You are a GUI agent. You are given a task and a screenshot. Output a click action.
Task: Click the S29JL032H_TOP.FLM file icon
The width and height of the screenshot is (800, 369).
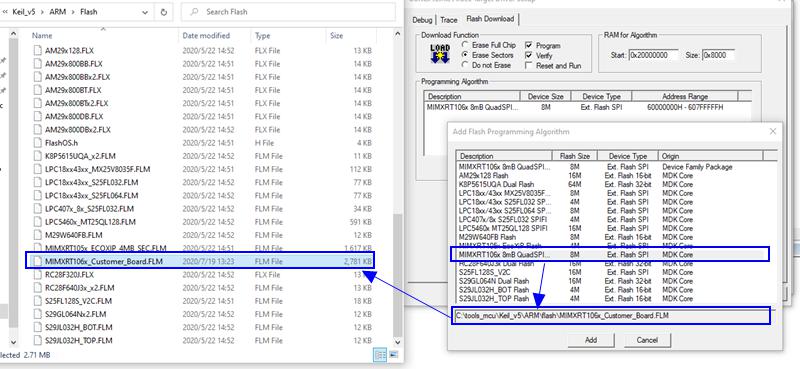[36, 340]
